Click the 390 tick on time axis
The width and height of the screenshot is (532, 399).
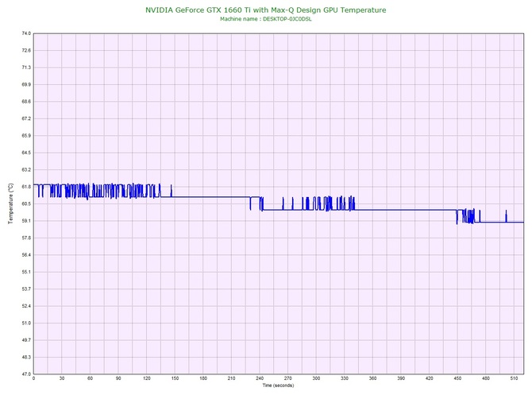[401, 378]
